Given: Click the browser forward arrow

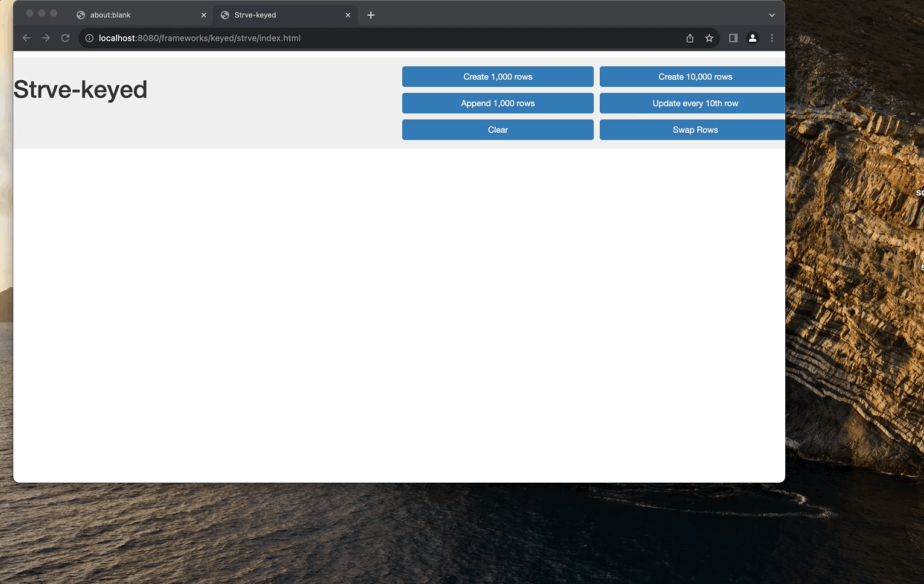Looking at the screenshot, I should point(46,38).
